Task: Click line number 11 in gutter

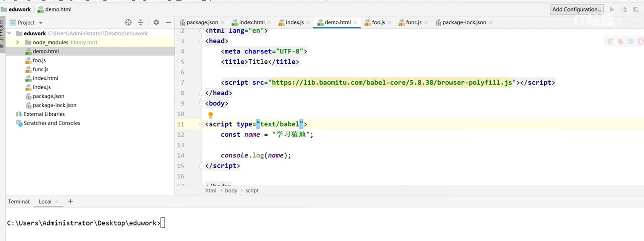Action: tap(180, 124)
